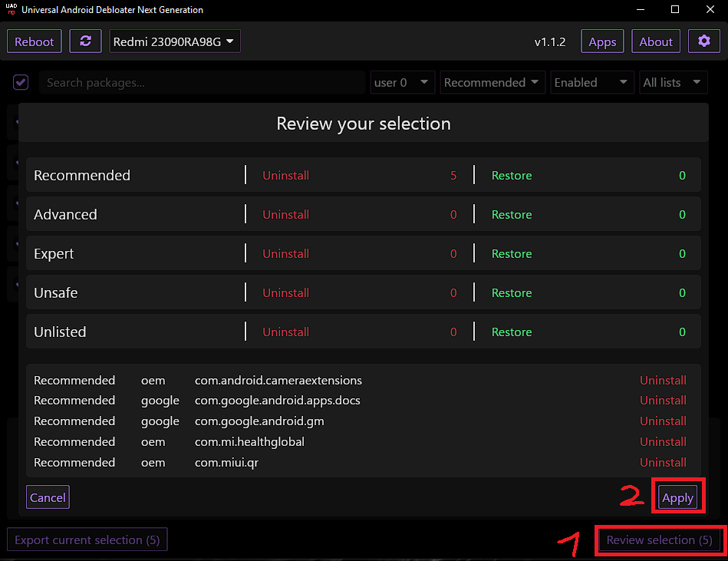
Task: Click the Reboot button
Action: (35, 41)
